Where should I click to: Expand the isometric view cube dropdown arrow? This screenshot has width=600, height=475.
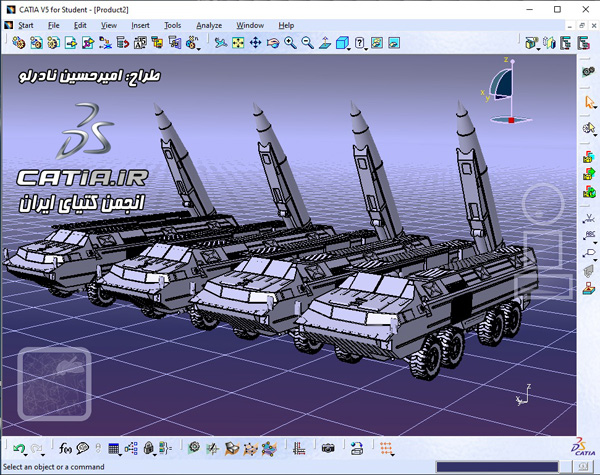pyautogui.click(x=349, y=49)
